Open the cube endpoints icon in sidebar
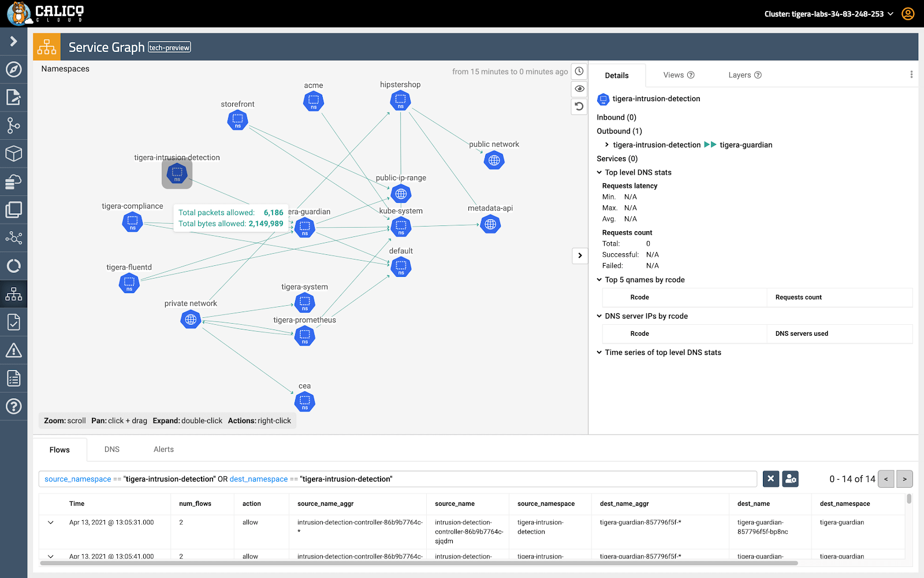 [x=13, y=153]
